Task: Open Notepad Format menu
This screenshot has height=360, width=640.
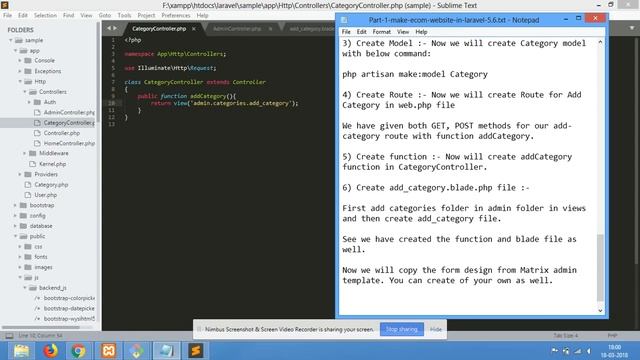Action: [382, 32]
